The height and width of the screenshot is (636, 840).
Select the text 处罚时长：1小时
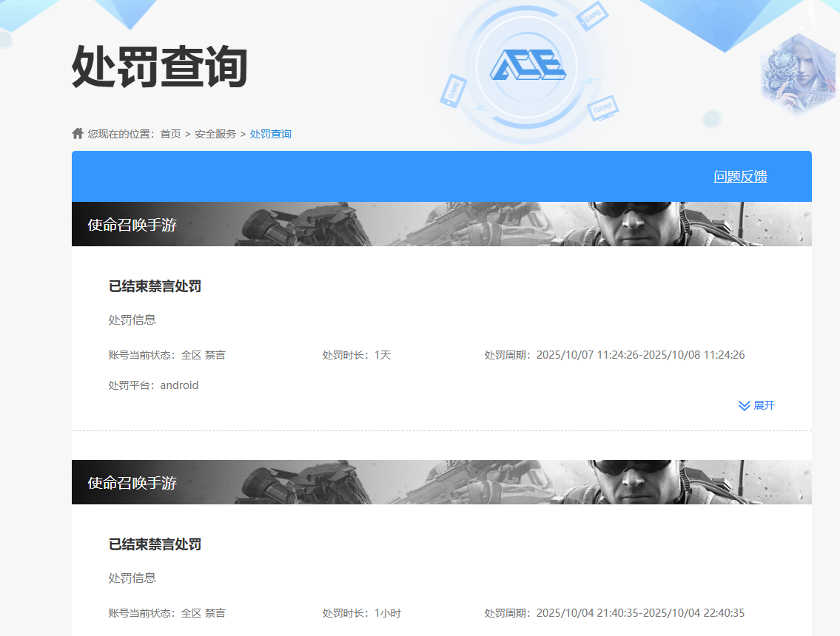coord(362,613)
